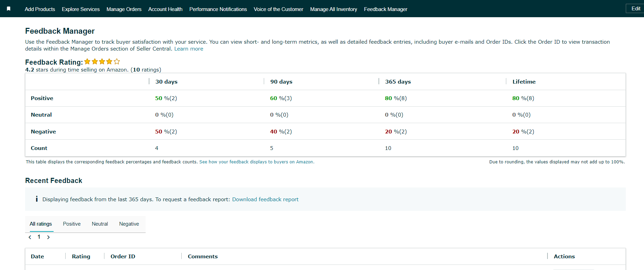Click the 'Negative' row label in the metrics table

(x=43, y=132)
